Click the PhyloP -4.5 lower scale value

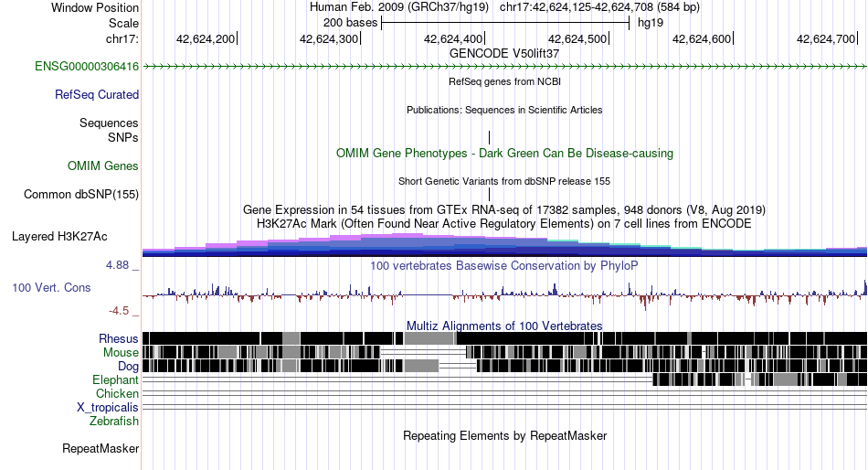[x=119, y=311]
